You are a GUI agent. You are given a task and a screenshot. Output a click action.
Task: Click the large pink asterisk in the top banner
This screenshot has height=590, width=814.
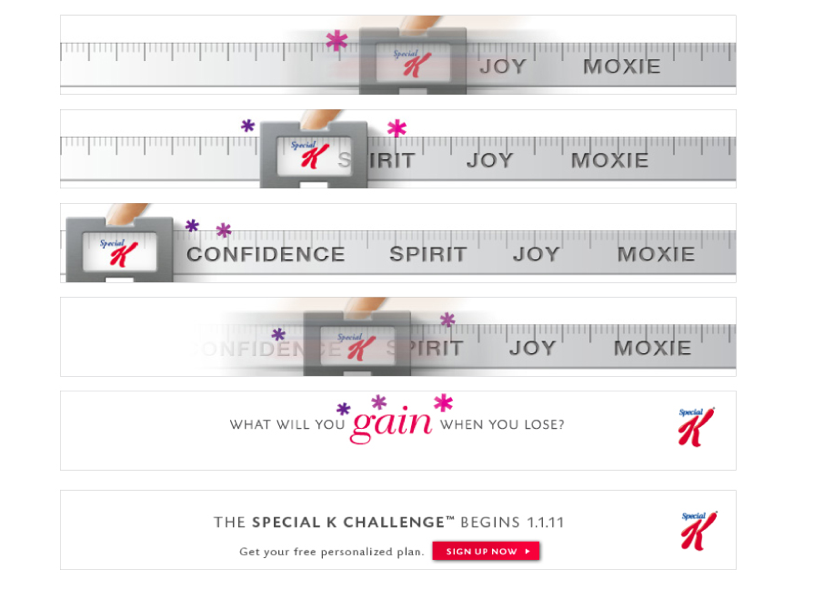pyautogui.click(x=337, y=42)
